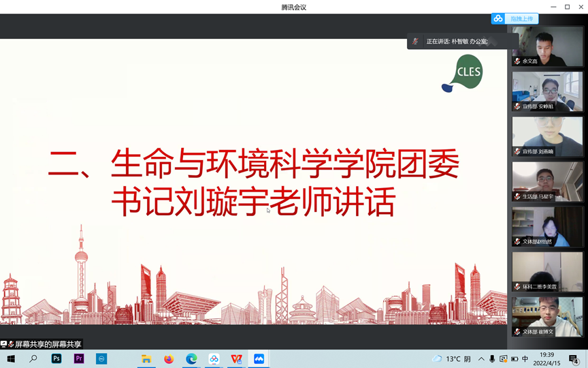Viewport: 588px width, 368px height.
Task: Open the Windows Start menu
Action: (x=11, y=359)
